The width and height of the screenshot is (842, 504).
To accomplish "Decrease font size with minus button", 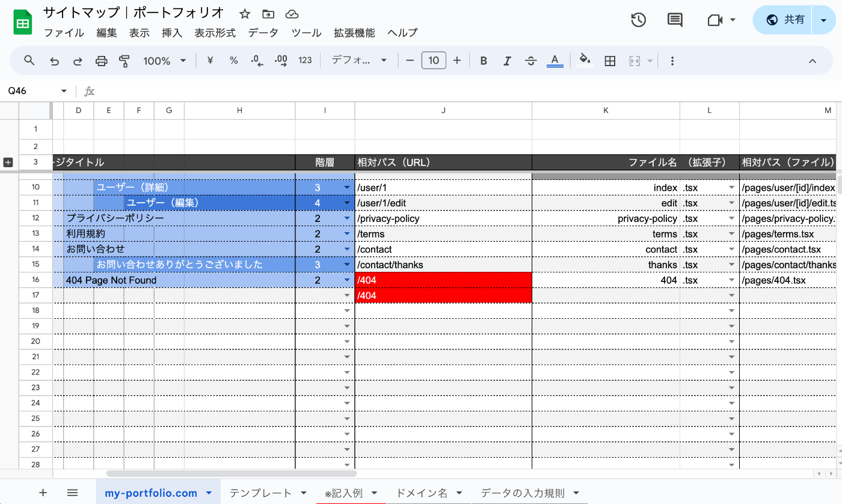I will point(410,61).
